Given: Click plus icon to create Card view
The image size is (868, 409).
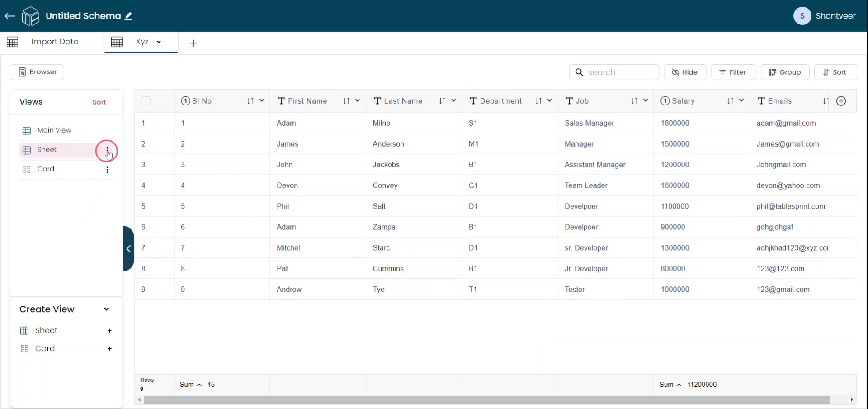Looking at the screenshot, I should [x=109, y=349].
